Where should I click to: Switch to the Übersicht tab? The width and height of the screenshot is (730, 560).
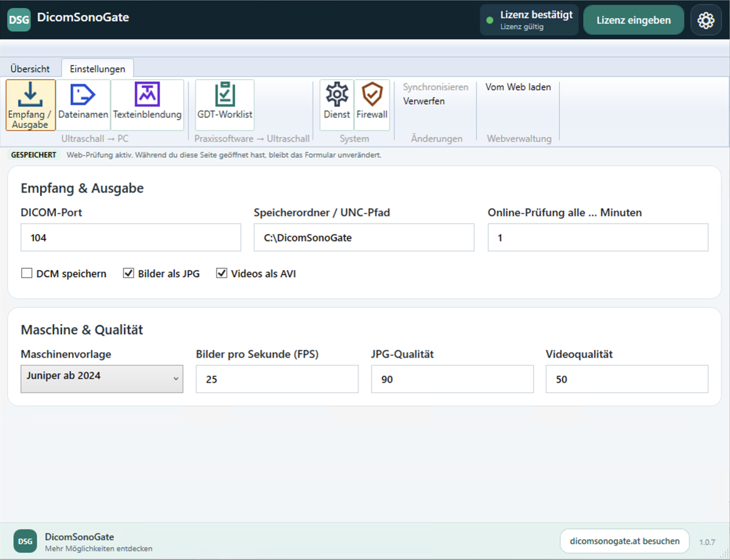pos(30,69)
